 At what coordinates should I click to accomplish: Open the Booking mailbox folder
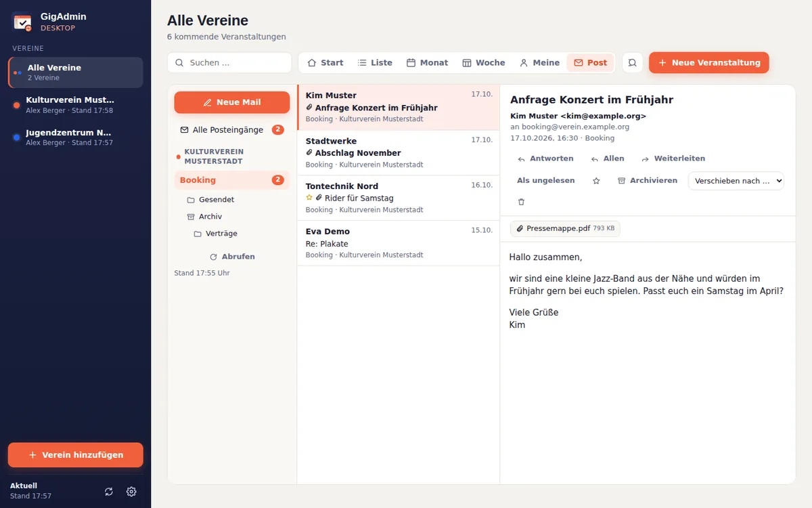coord(232,180)
